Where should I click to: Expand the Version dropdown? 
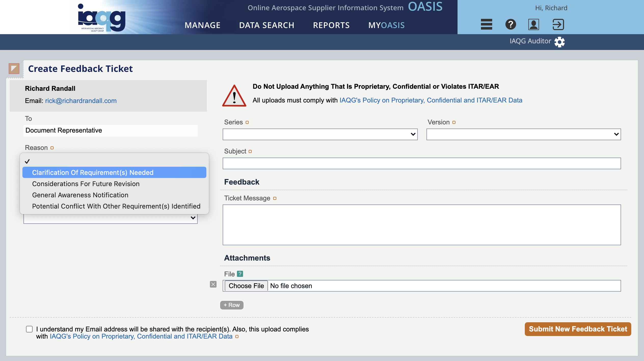tap(524, 134)
